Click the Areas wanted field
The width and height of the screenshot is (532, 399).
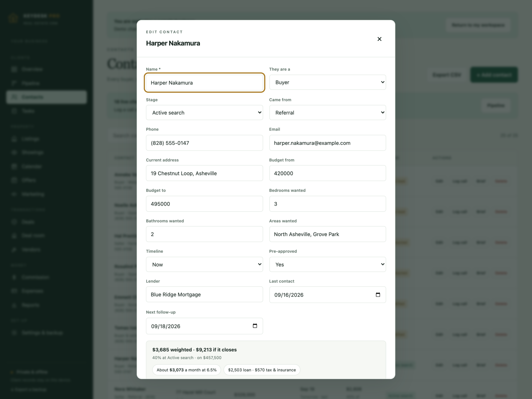(x=328, y=234)
